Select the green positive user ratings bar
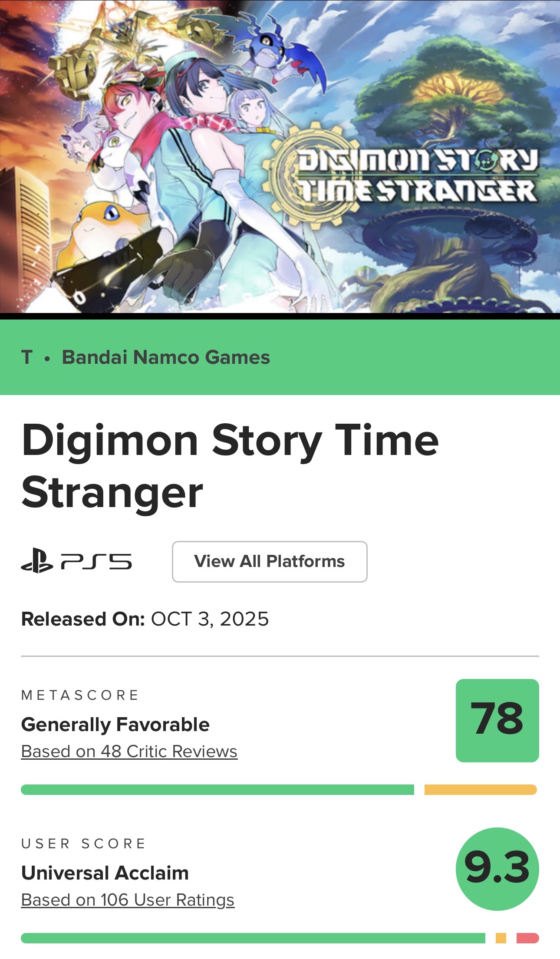Viewport: 560px width, 959px height. 253,938
